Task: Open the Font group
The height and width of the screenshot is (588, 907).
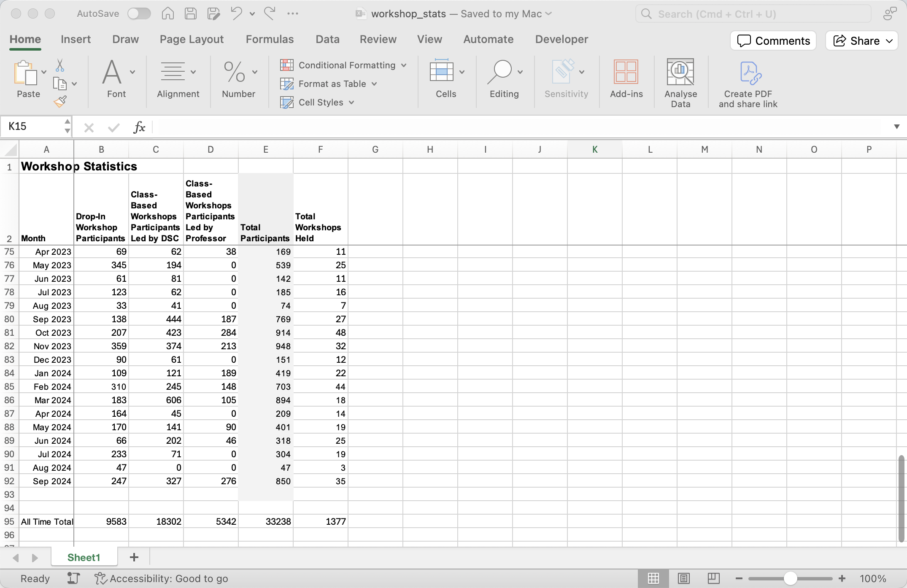Action: 116,79
